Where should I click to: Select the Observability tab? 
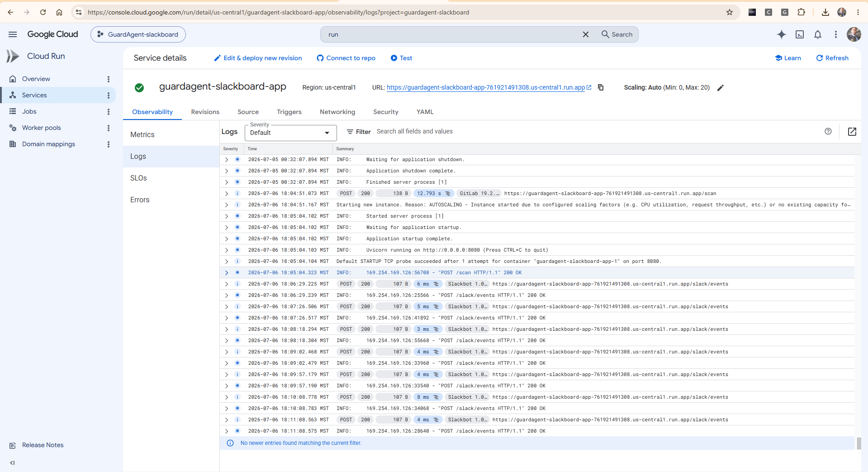click(152, 112)
